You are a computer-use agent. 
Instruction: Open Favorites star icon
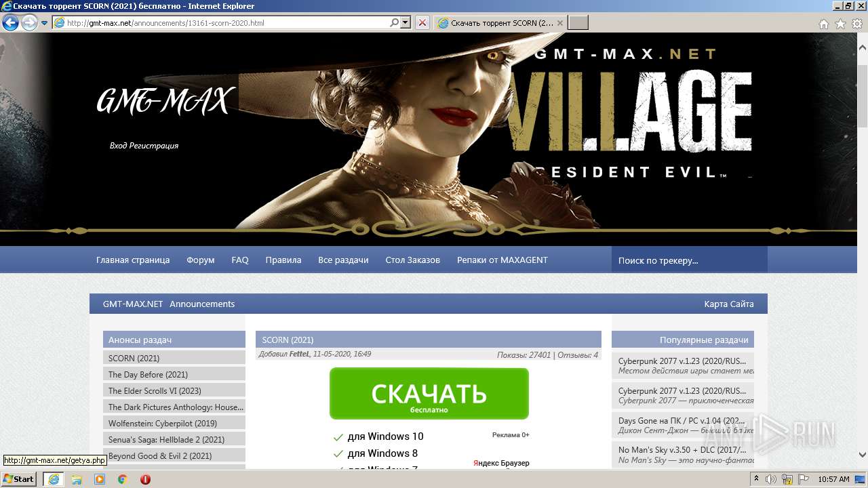coord(841,24)
